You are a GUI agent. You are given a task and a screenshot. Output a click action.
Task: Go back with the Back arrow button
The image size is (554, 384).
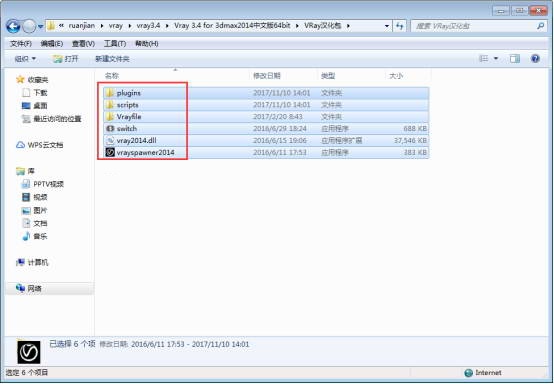click(x=13, y=26)
